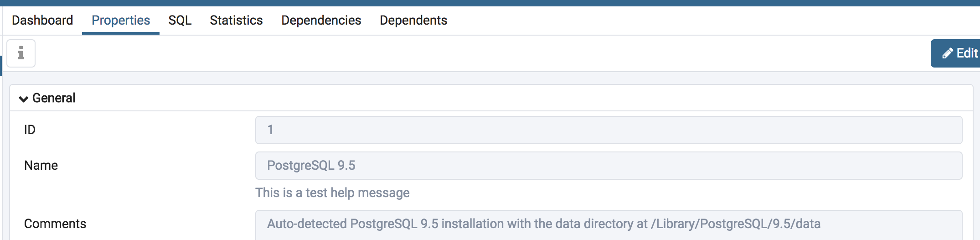Click the Comments label
980x240 pixels.
pyautogui.click(x=55, y=224)
